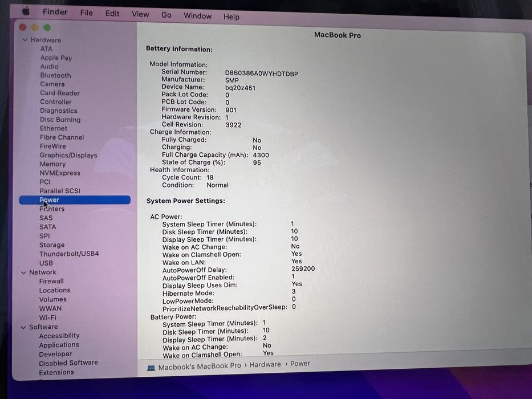Select Disabled Software in sidebar
The height and width of the screenshot is (399, 532).
pyautogui.click(x=68, y=363)
